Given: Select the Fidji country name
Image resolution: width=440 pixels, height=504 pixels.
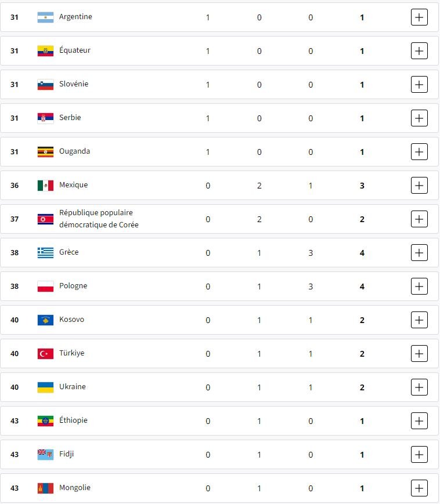Looking at the screenshot, I should [66, 454].
